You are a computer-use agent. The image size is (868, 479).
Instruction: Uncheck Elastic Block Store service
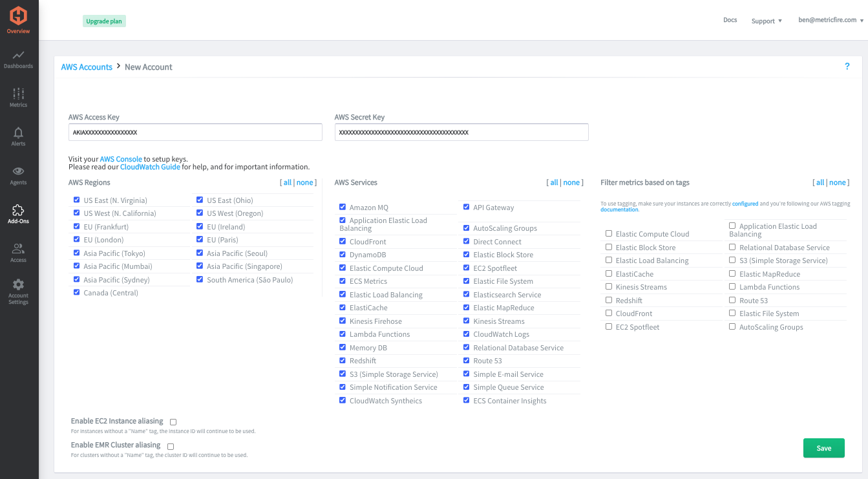point(467,254)
